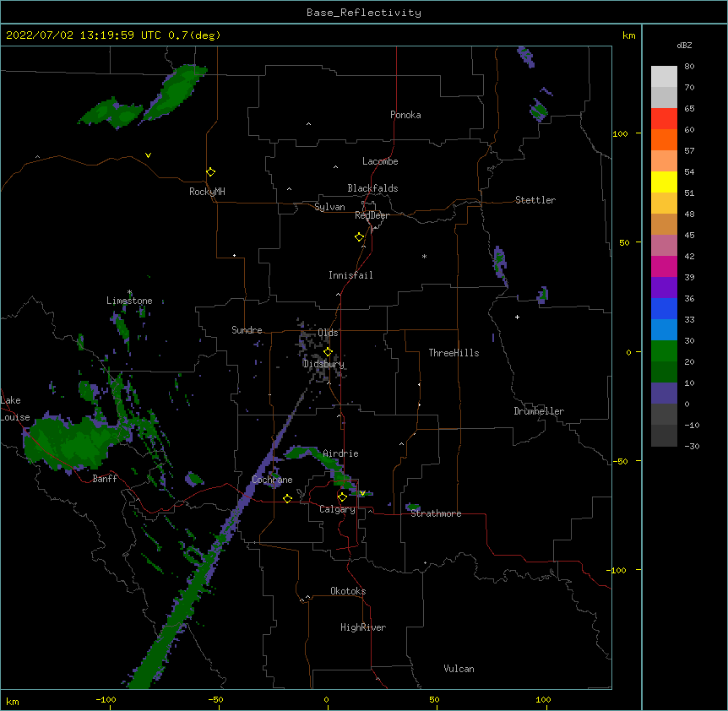Click the Stettler label

click(535, 200)
